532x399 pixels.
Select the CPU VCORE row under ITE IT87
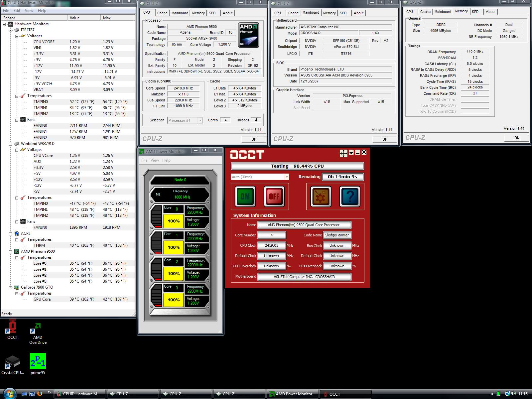(68, 42)
